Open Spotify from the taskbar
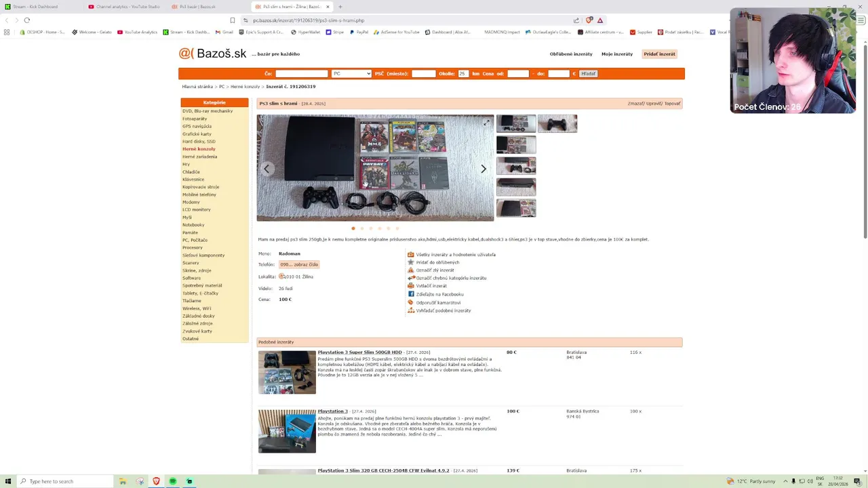 point(173,481)
